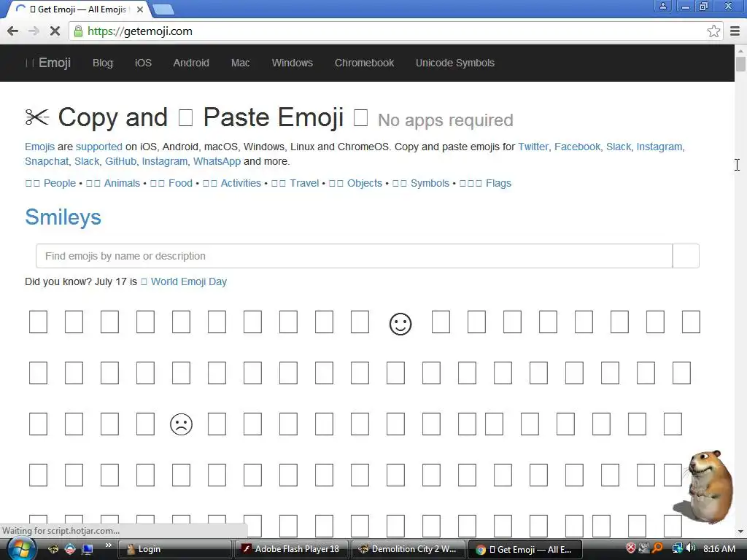Click the Emoji brand logo in navbar

[x=47, y=63]
